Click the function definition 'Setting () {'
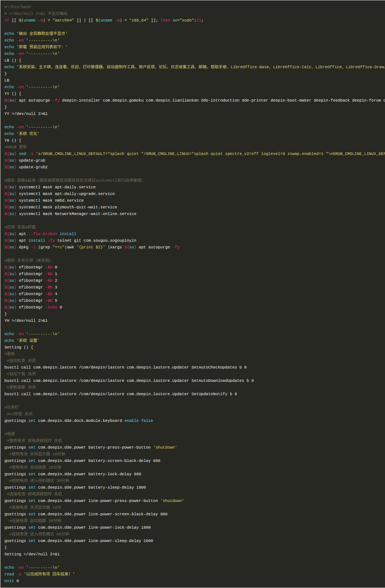The image size is (385, 588). click(x=19, y=347)
